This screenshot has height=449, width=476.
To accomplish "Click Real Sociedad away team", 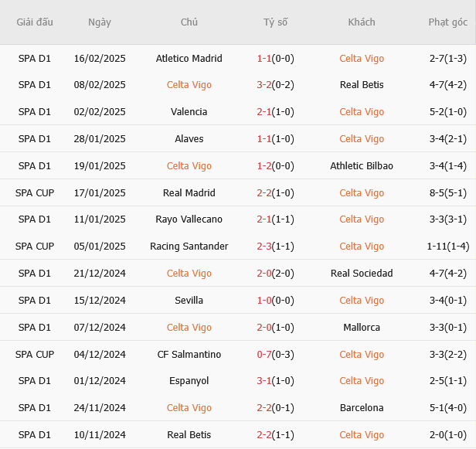I will pos(362,274).
